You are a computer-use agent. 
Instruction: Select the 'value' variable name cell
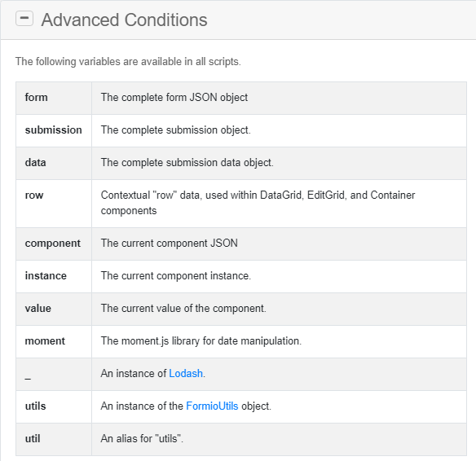tap(54, 309)
